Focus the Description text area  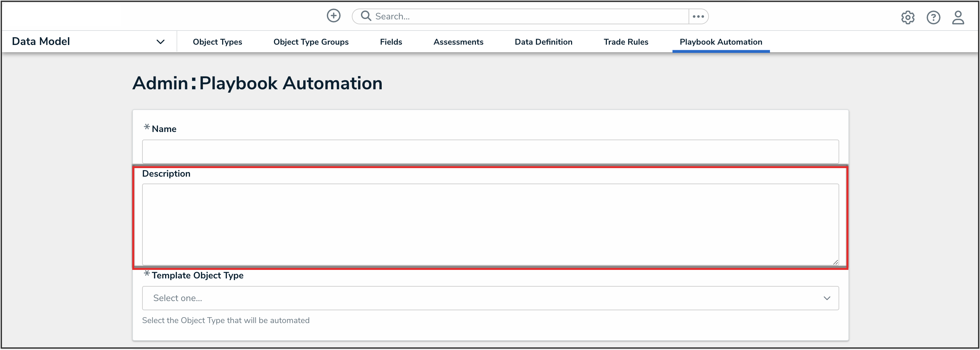click(x=490, y=224)
